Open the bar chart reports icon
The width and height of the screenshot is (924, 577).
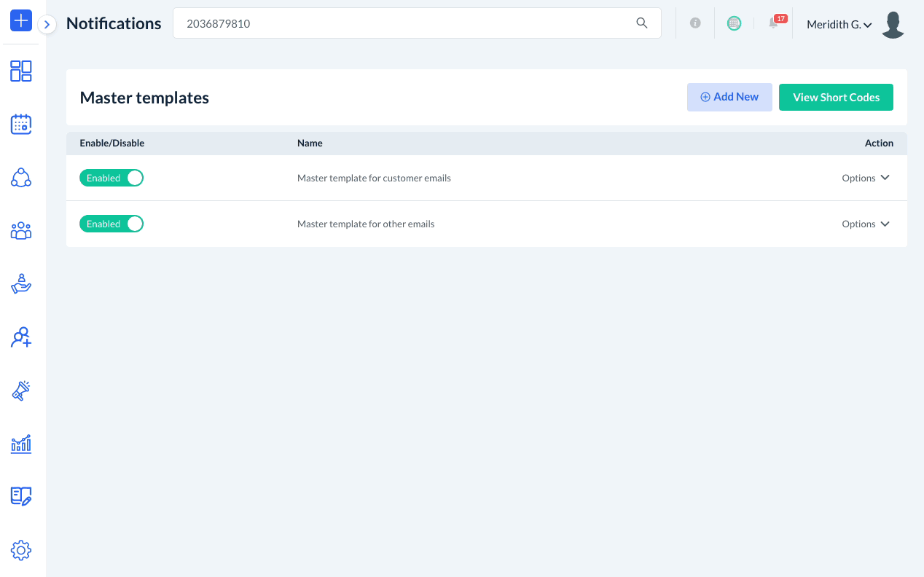point(21,444)
